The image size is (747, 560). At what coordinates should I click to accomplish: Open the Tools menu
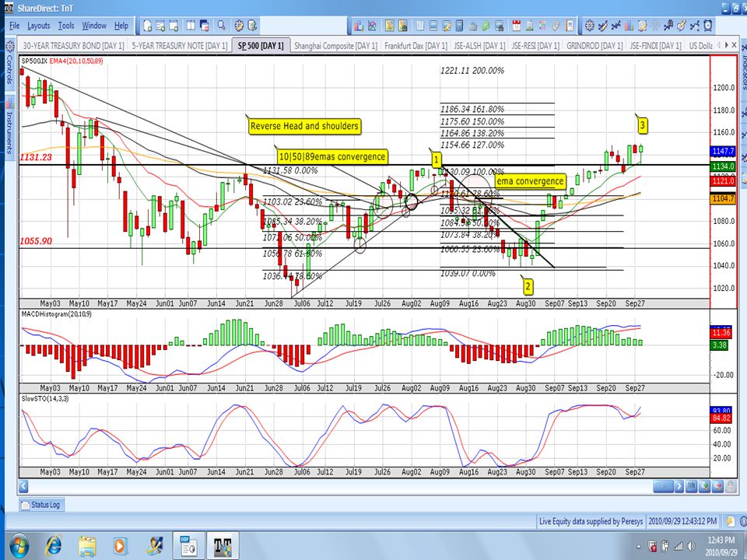[66, 26]
